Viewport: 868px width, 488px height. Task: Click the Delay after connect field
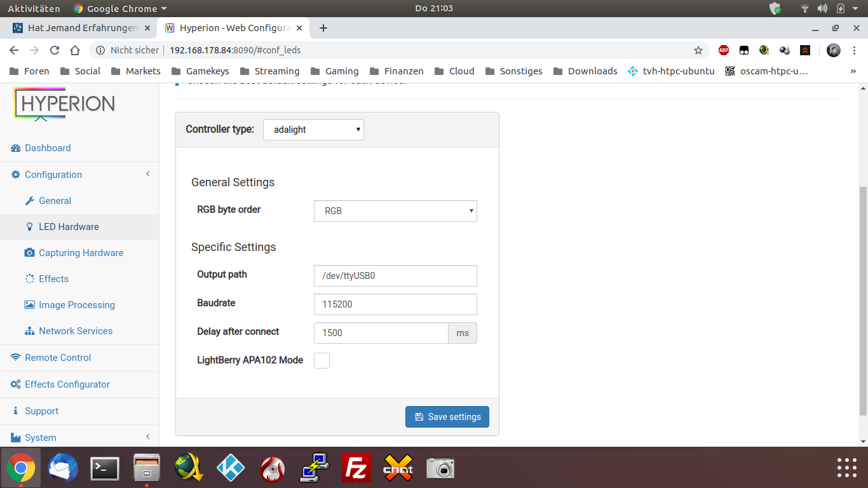click(381, 333)
